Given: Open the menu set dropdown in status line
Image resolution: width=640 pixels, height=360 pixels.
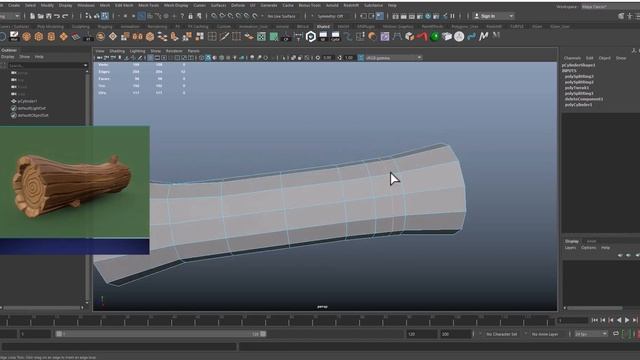Looking at the screenshot, I should tap(10, 16).
